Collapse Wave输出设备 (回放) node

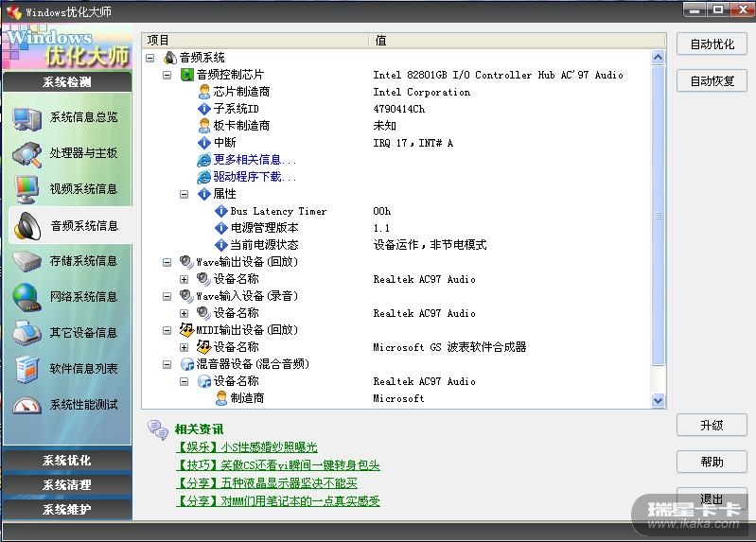tap(167, 262)
